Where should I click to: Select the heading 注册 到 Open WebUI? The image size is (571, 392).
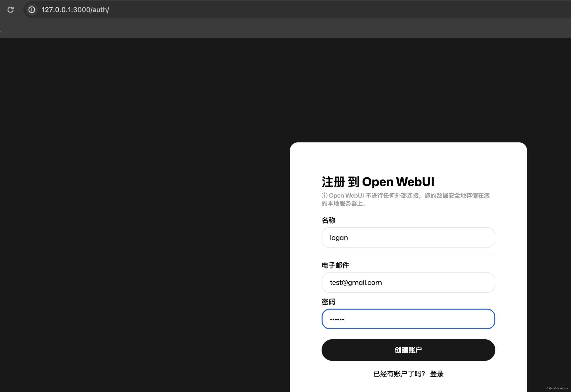point(378,182)
